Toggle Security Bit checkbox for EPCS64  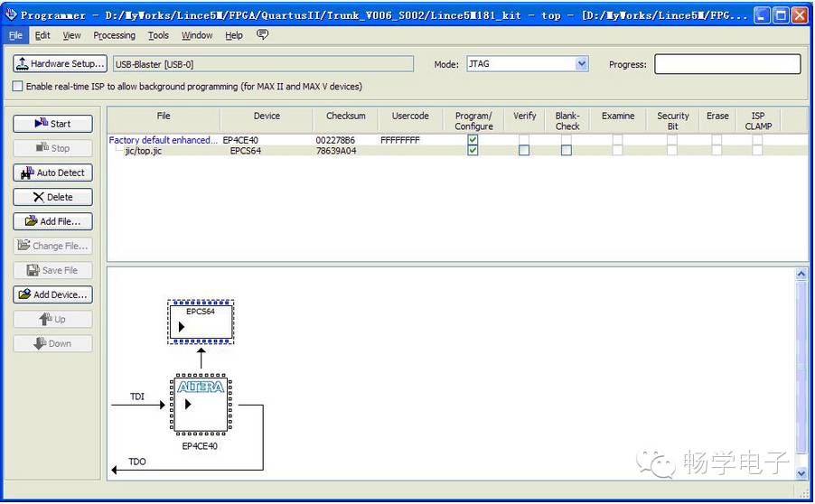point(672,150)
